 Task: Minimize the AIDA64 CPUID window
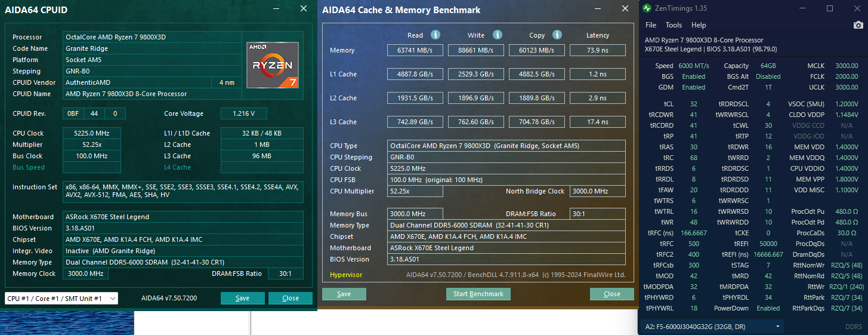pyautogui.click(x=276, y=9)
